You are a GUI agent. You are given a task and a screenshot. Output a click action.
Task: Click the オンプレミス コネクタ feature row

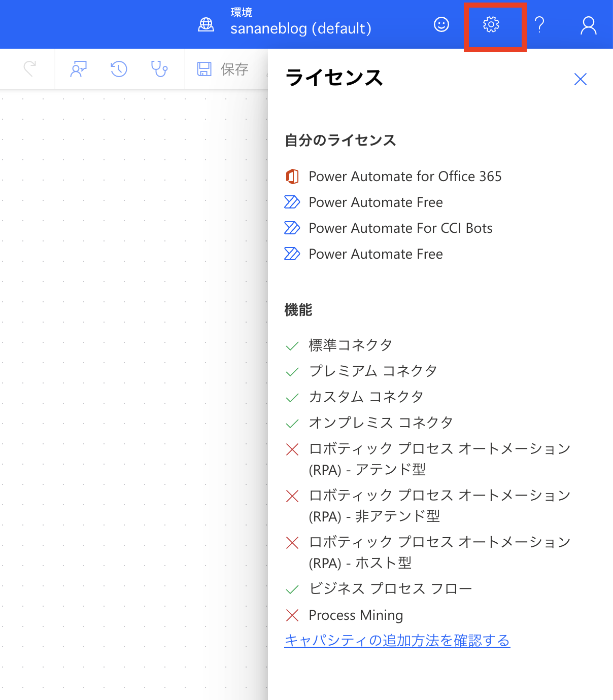tap(381, 423)
